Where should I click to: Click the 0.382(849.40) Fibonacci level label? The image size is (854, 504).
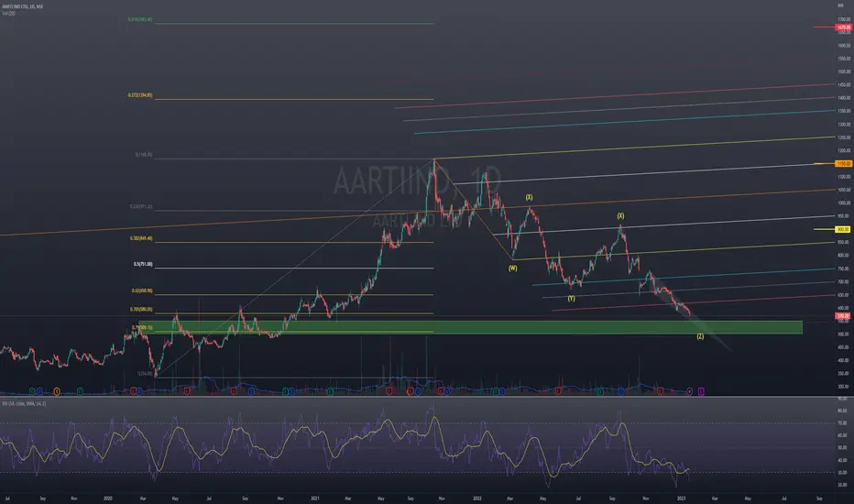click(x=141, y=238)
